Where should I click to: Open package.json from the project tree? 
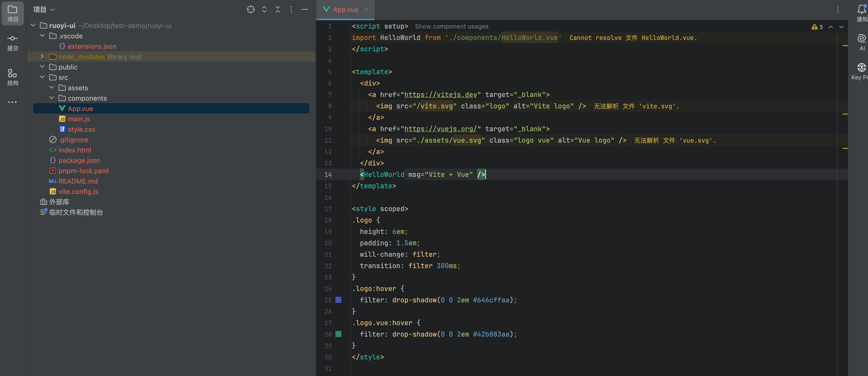pyautogui.click(x=75, y=161)
